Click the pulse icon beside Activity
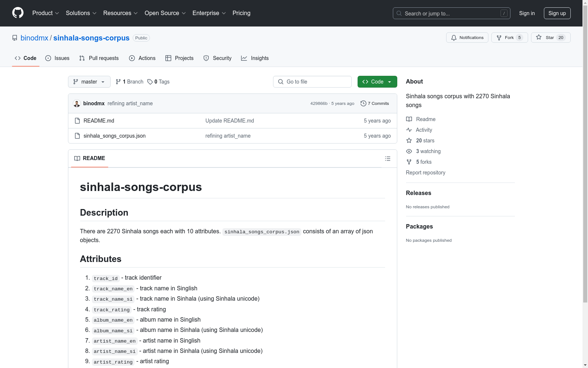The image size is (588, 368). pos(409,130)
